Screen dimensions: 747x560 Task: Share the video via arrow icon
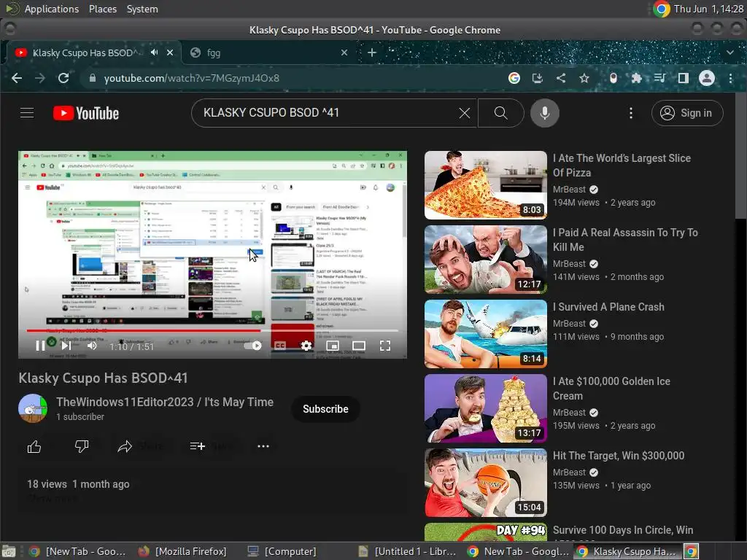125,447
